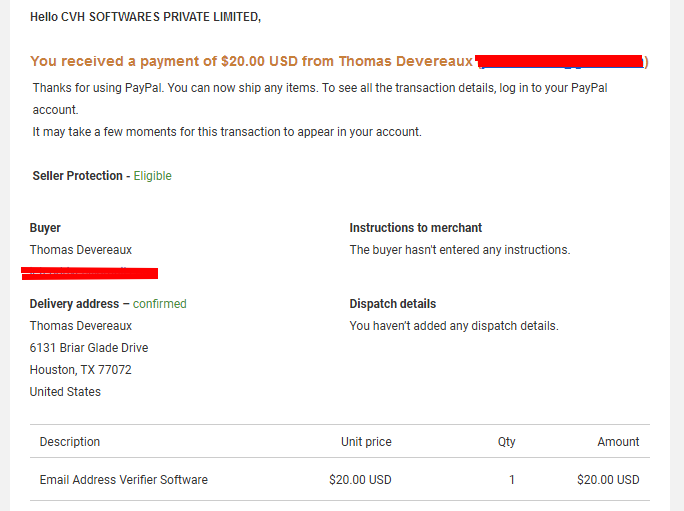
Task: Click the Dispatch details heading
Action: click(x=393, y=304)
